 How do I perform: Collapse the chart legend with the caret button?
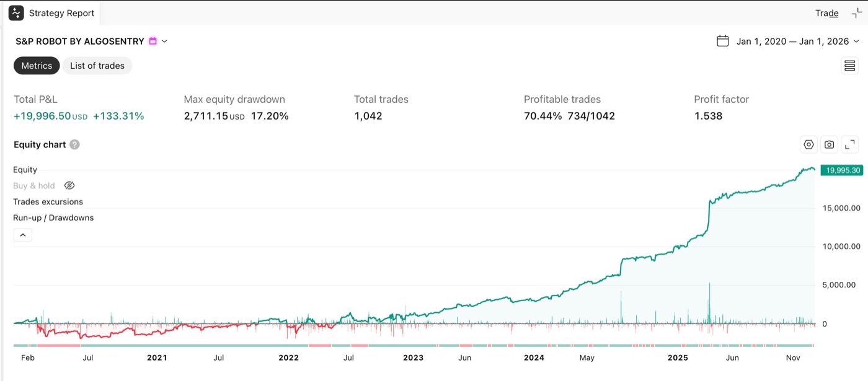(22, 235)
